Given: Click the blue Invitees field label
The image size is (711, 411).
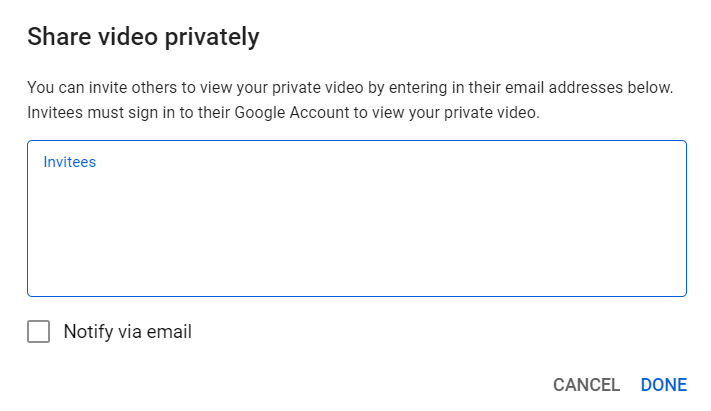Looking at the screenshot, I should click(70, 162).
